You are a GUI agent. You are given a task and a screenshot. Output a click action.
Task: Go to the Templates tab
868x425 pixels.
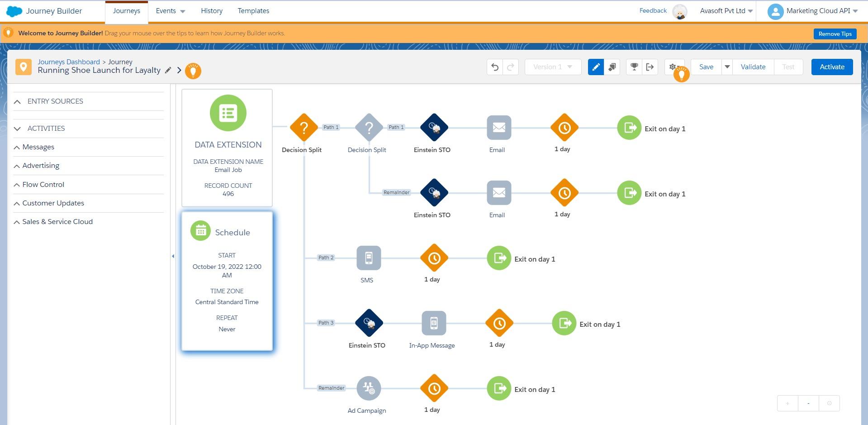point(253,11)
